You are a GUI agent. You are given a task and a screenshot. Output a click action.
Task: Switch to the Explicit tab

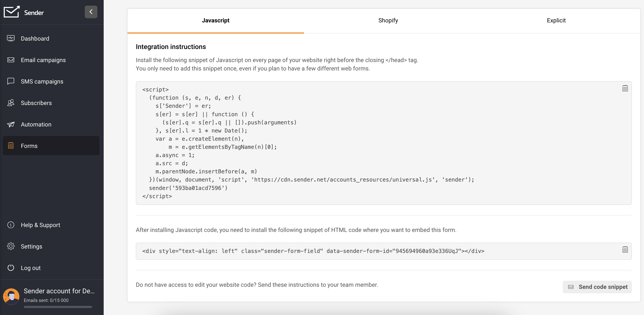(556, 21)
